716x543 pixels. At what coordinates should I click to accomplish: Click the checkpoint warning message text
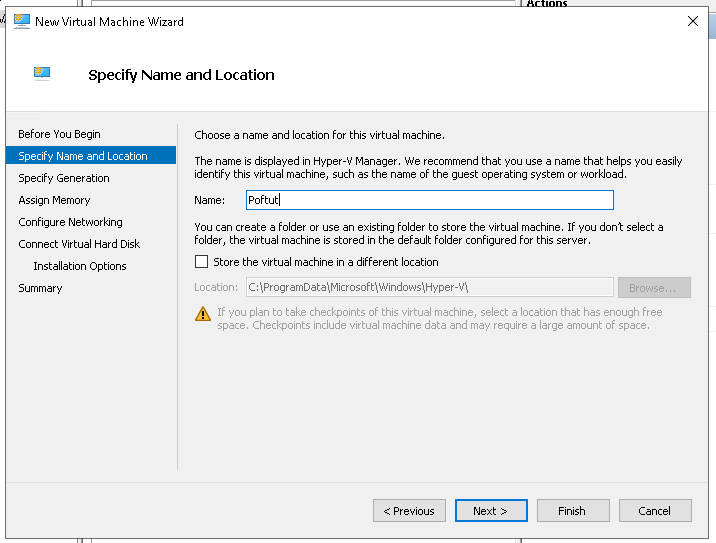[439, 318]
